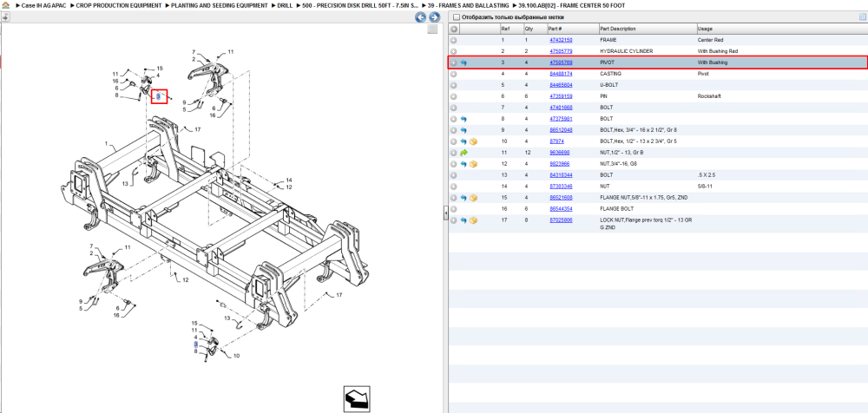
Task: Add FRAME row with its plus icon
Action: coord(453,41)
